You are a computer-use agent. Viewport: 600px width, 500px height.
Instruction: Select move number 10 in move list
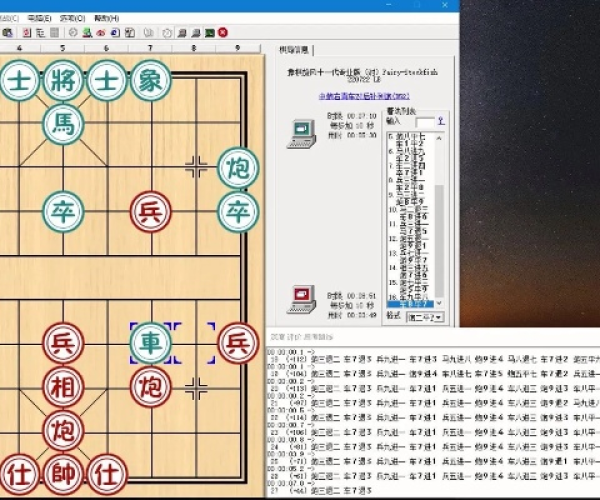410,210
